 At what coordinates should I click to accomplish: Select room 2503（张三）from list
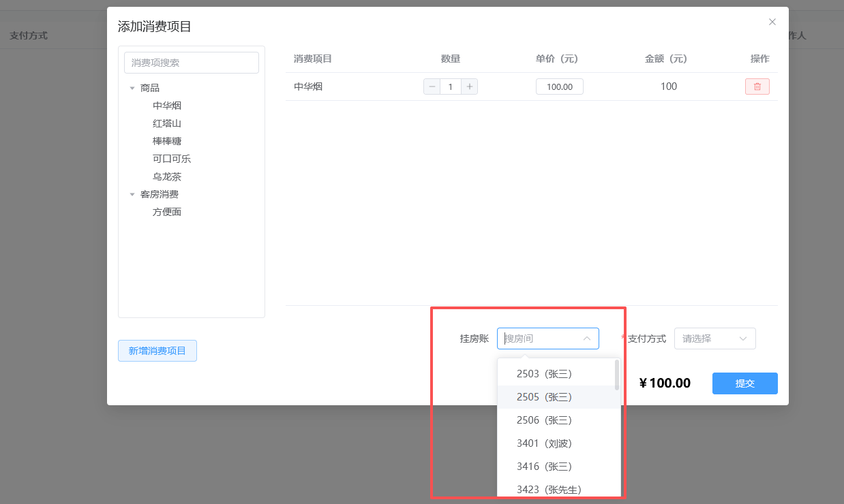coord(559,374)
